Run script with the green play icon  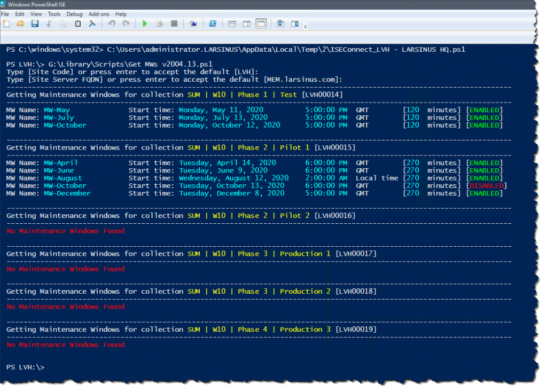pyautogui.click(x=145, y=23)
